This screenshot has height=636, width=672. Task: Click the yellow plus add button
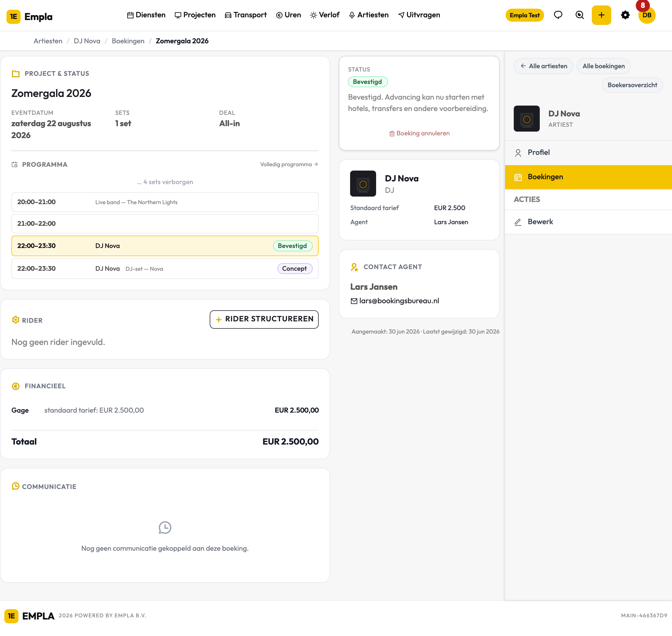pyautogui.click(x=601, y=15)
